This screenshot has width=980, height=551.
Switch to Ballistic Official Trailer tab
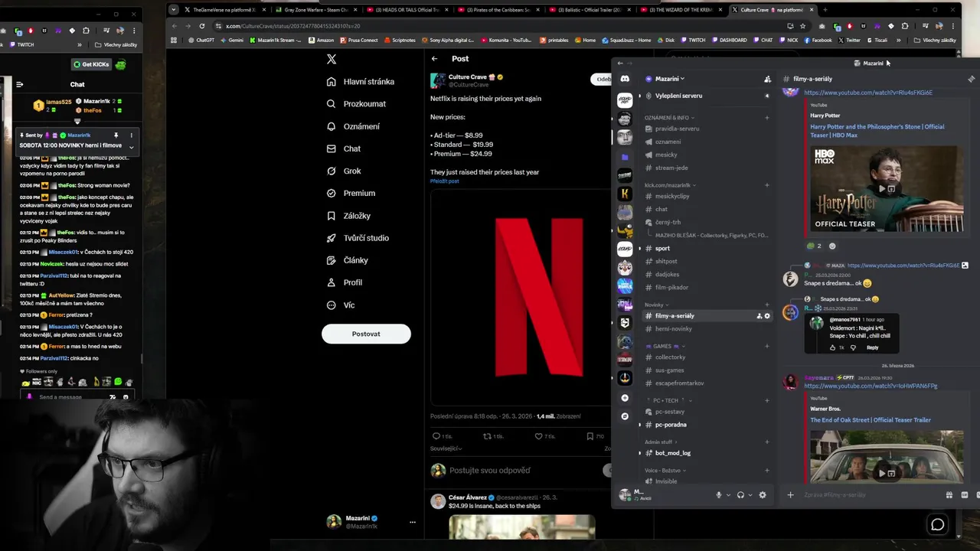coord(590,10)
